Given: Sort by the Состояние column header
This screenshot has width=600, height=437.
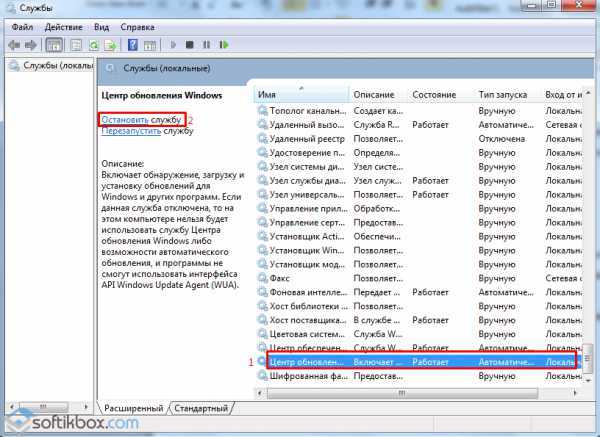Looking at the screenshot, I should [x=442, y=95].
